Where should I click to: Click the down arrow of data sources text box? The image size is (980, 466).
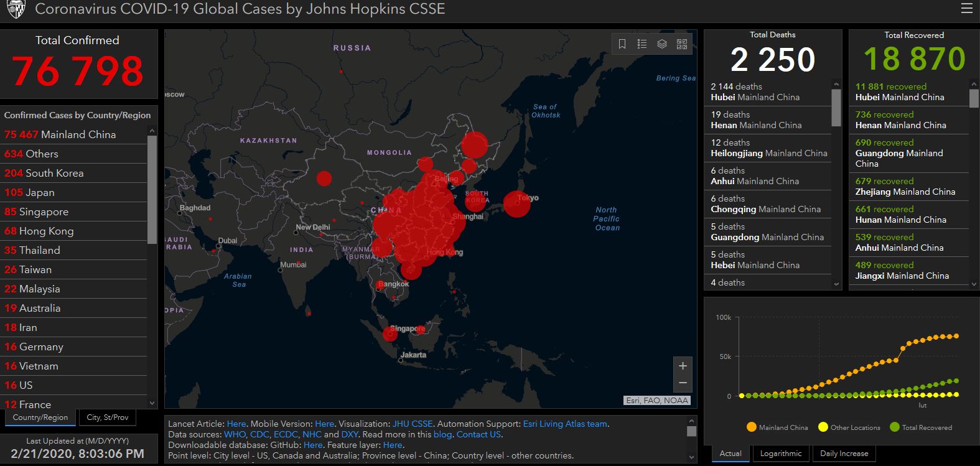691,457
